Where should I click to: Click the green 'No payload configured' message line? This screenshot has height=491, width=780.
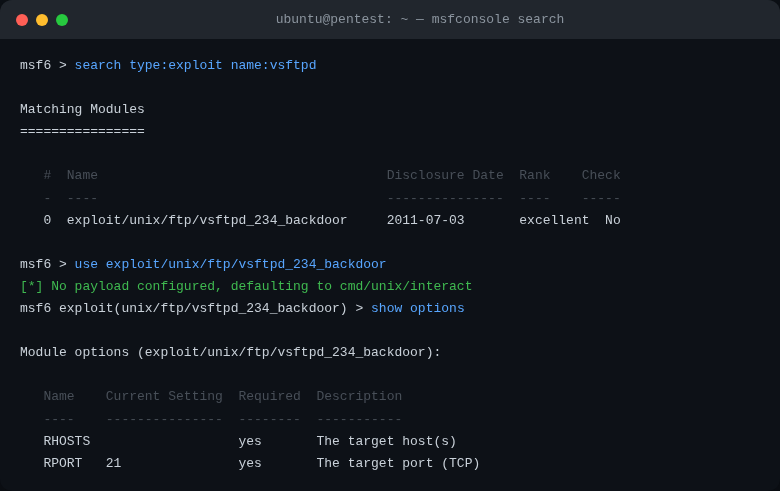(246, 286)
